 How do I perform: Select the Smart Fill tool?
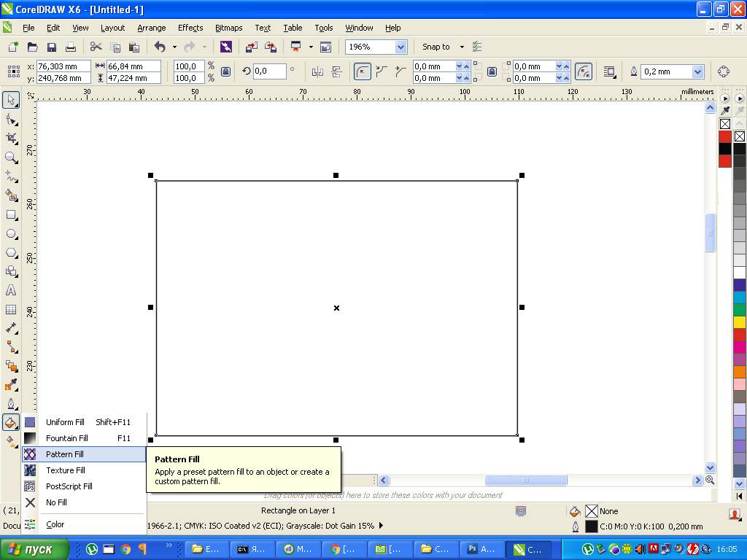pyautogui.click(x=11, y=195)
